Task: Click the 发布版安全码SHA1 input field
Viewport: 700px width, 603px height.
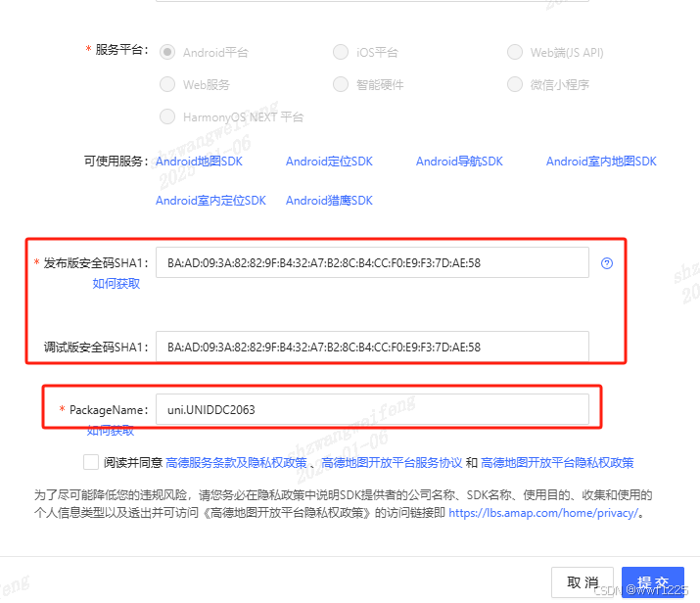Action: click(372, 262)
